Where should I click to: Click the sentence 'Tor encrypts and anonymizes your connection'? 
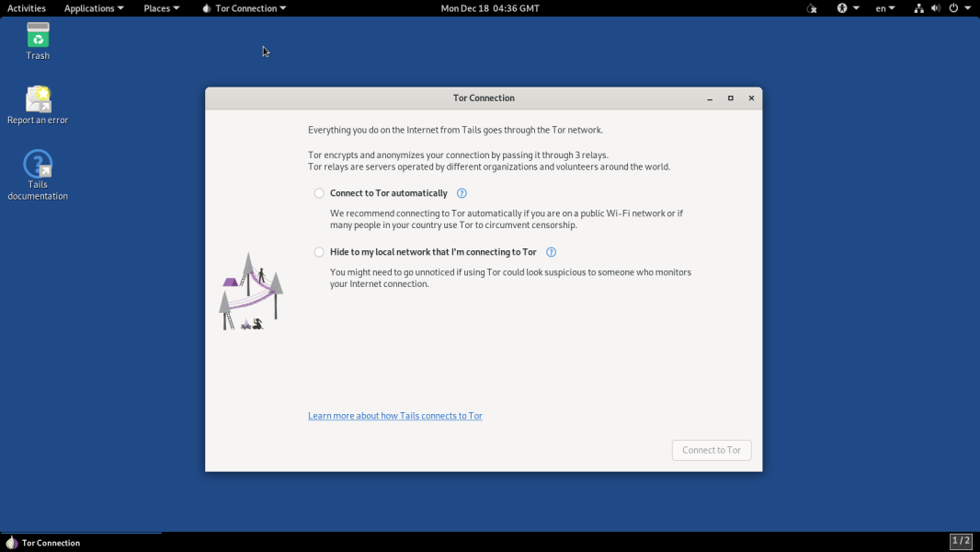[x=458, y=155]
